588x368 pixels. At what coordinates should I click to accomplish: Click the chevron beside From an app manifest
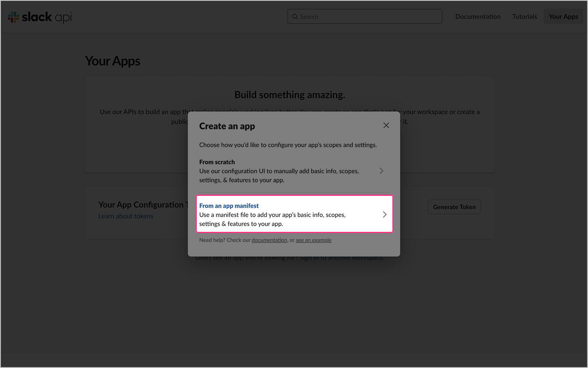click(384, 215)
